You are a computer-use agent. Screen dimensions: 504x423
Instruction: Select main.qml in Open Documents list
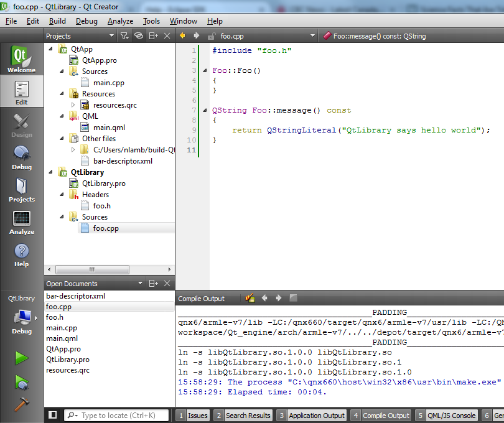pyautogui.click(x=62, y=338)
